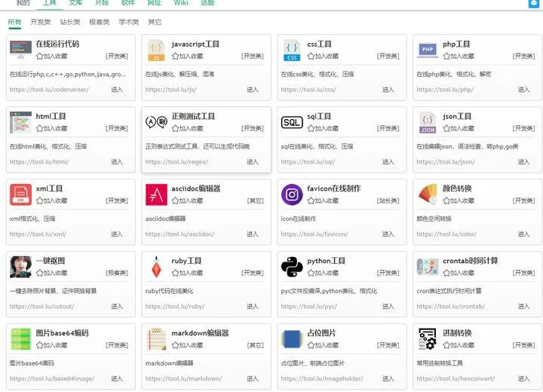Screen dimensions: 543x392
Task: Click 进入 on the 占位图片 card
Action: (x=388, y=378)
